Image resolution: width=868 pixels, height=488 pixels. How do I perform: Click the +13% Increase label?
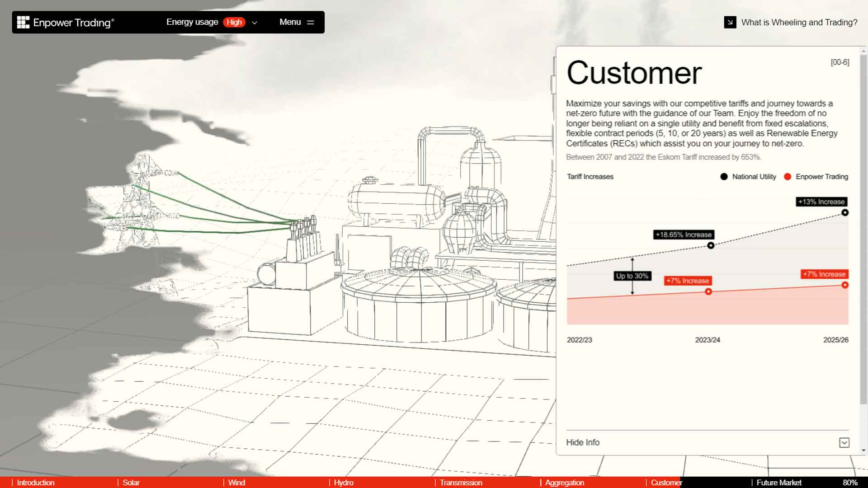click(x=821, y=202)
